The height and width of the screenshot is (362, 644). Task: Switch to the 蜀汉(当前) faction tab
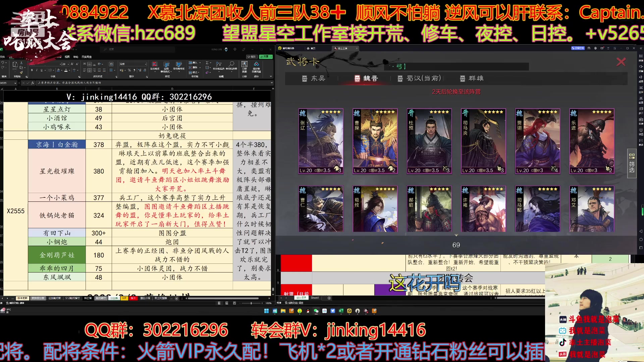pos(419,78)
